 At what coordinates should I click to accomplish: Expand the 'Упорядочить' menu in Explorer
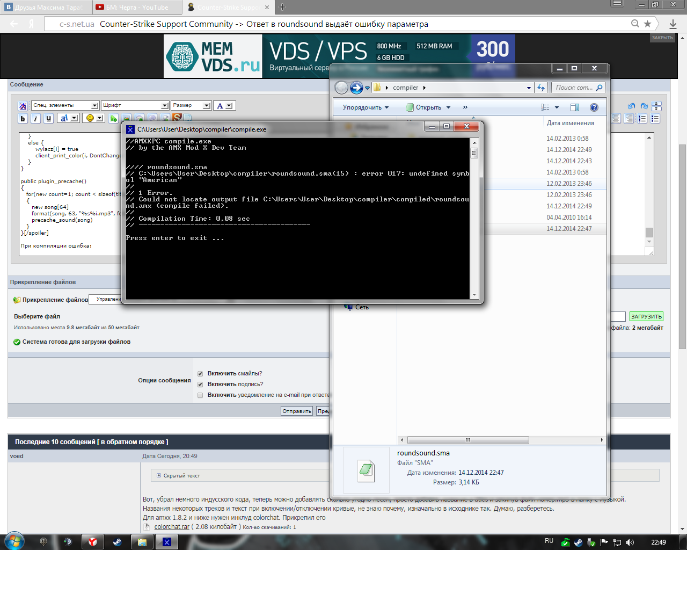coord(366,107)
